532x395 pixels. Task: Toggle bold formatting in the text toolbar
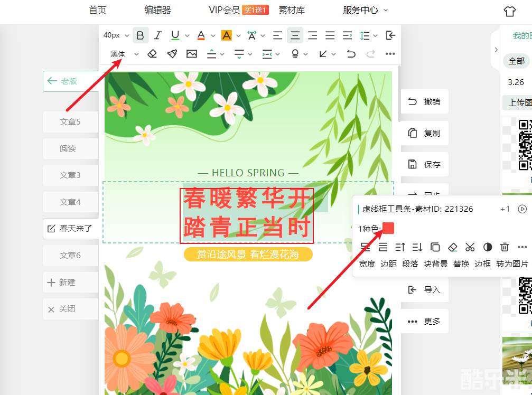pos(140,35)
